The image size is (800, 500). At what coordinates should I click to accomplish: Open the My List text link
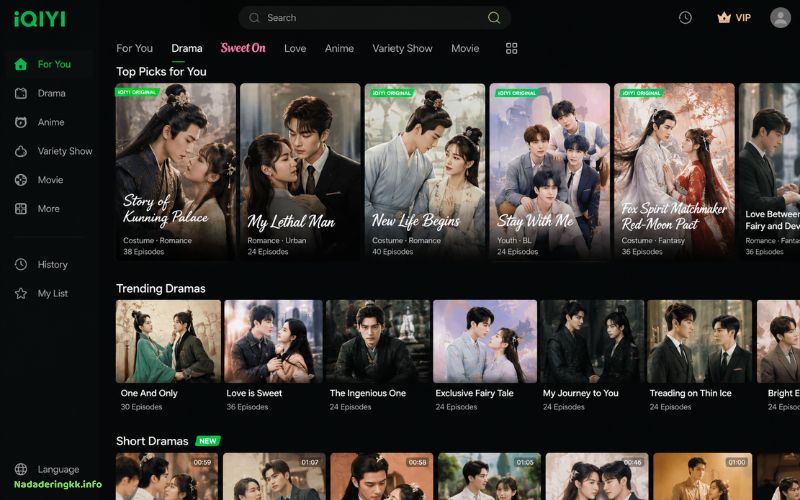pyautogui.click(x=53, y=293)
